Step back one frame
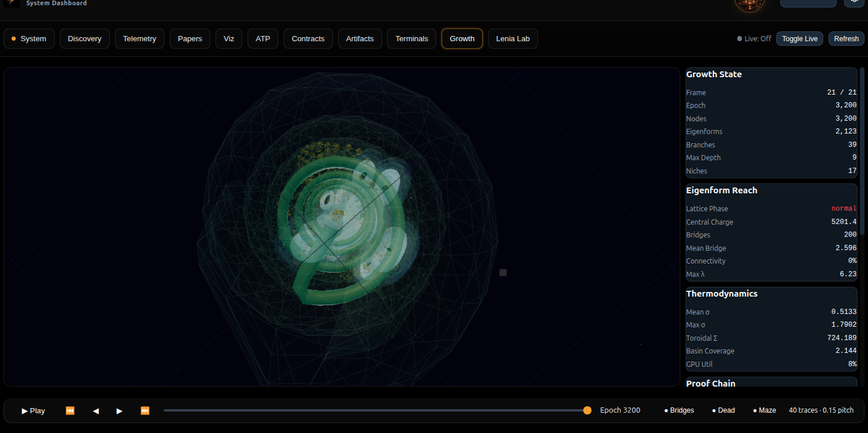 pyautogui.click(x=96, y=410)
